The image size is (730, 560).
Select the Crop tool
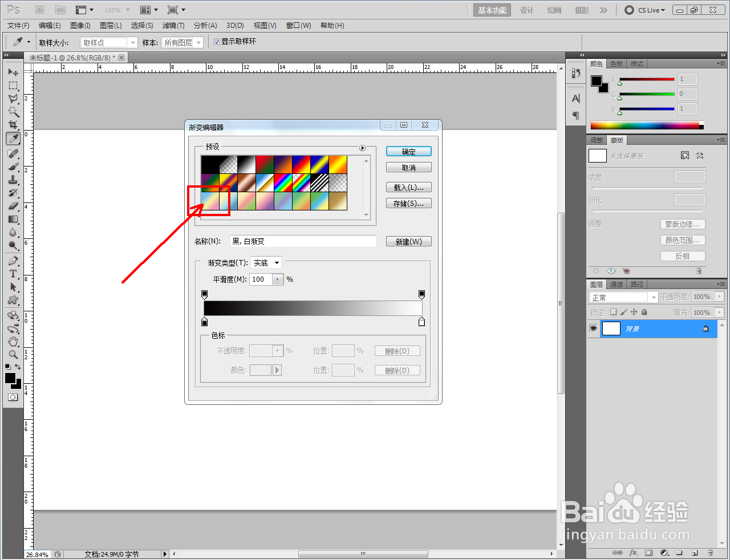pos(13,125)
